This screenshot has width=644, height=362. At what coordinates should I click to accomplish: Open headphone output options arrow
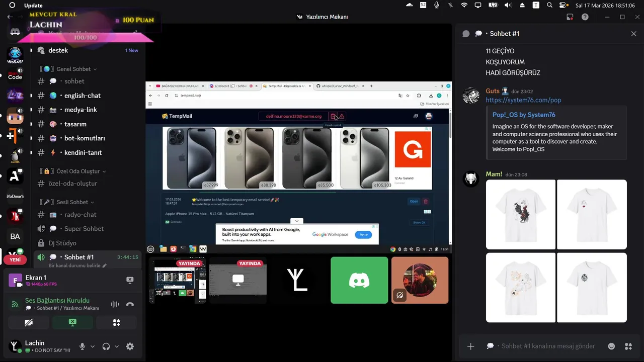click(117, 346)
